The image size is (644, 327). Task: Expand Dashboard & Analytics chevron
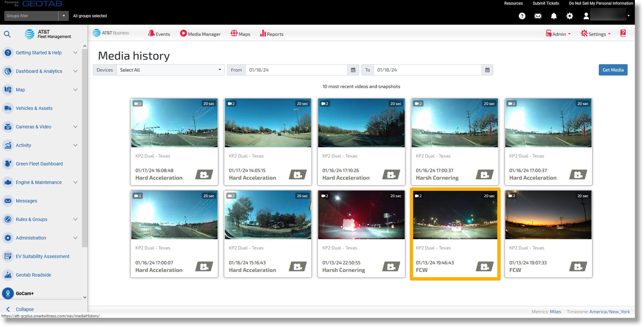point(75,71)
